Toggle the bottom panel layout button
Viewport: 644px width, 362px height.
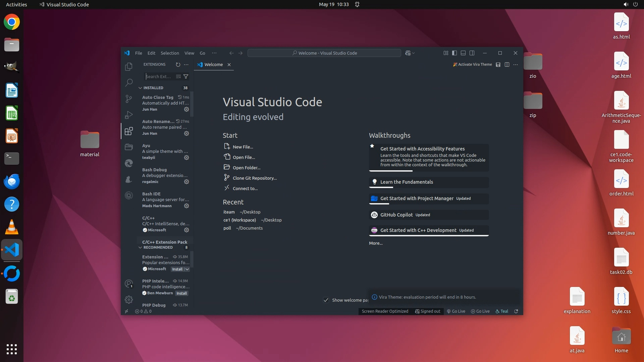(463, 53)
